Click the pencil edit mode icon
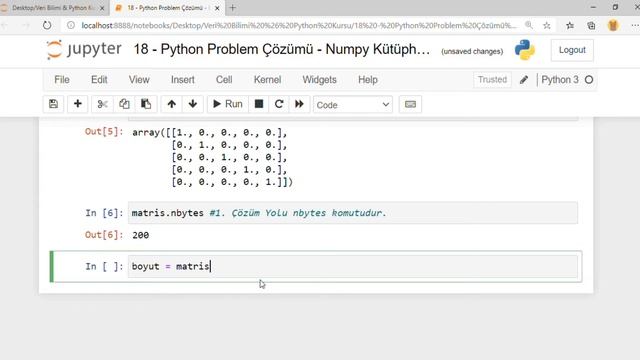The image size is (640, 360). (524, 80)
